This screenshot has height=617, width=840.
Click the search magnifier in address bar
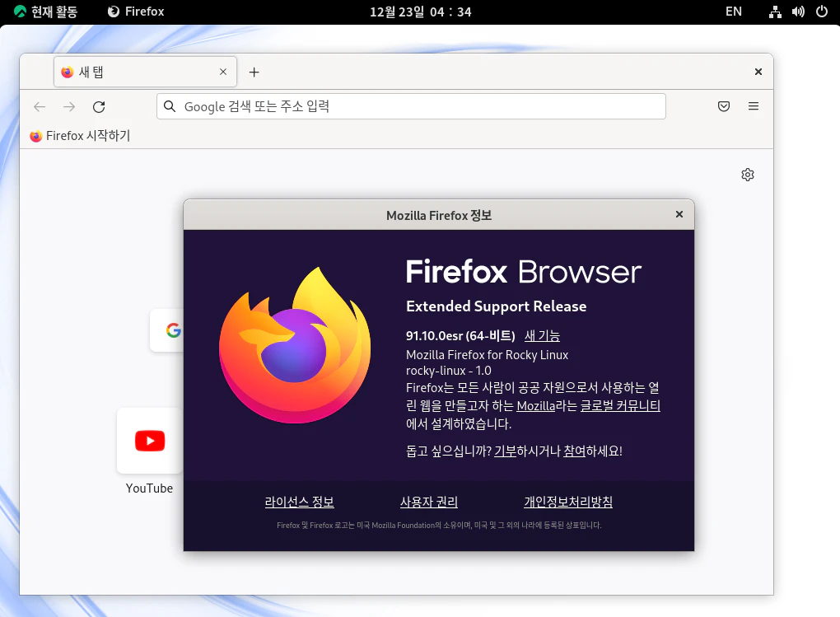(170, 106)
